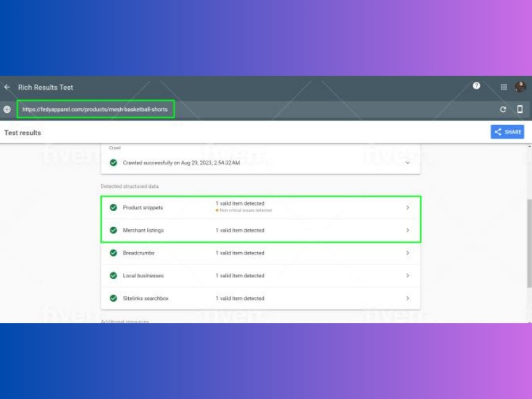Expand Breadcrumbs details with its chevron

click(408, 253)
